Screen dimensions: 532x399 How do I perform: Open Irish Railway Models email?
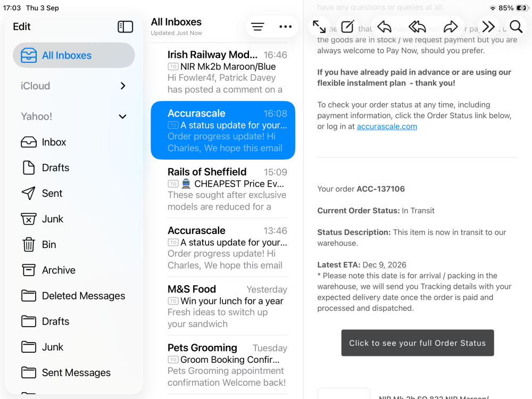point(223,72)
